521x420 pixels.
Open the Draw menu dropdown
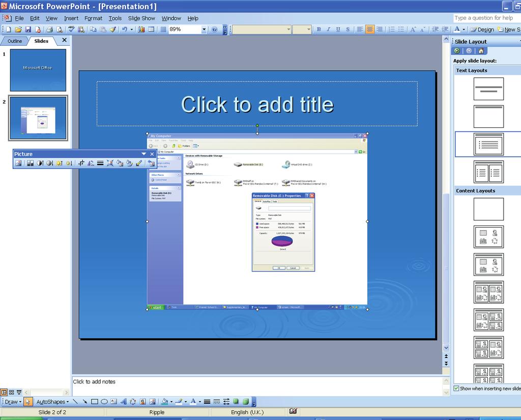click(x=13, y=402)
